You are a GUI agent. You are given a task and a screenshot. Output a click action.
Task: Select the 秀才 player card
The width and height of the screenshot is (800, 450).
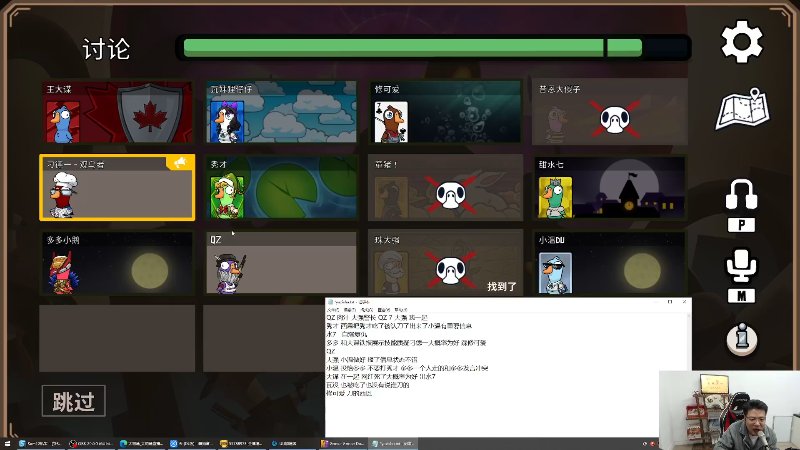281,187
